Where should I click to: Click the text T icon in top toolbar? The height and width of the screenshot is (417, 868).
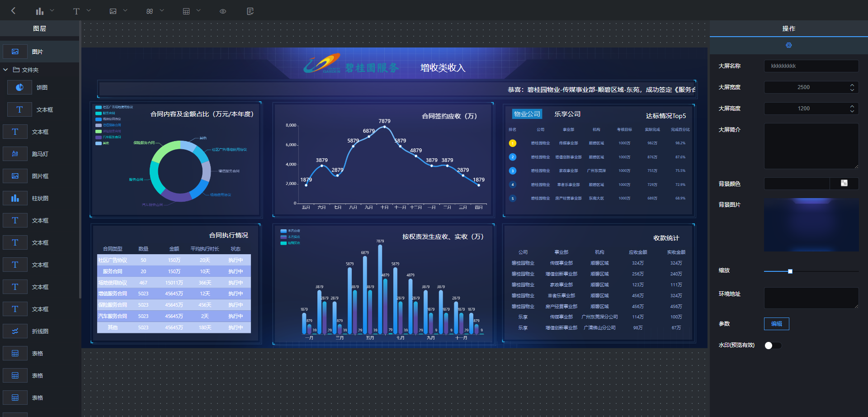(76, 11)
